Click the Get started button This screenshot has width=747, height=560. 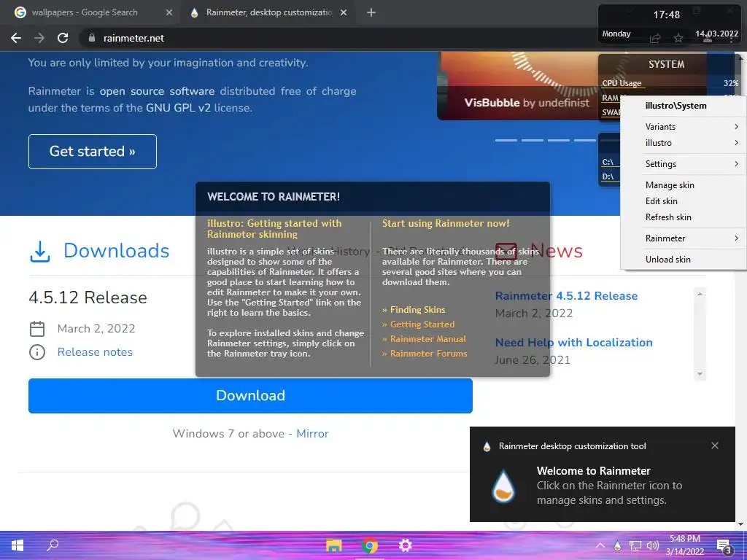[93, 152]
